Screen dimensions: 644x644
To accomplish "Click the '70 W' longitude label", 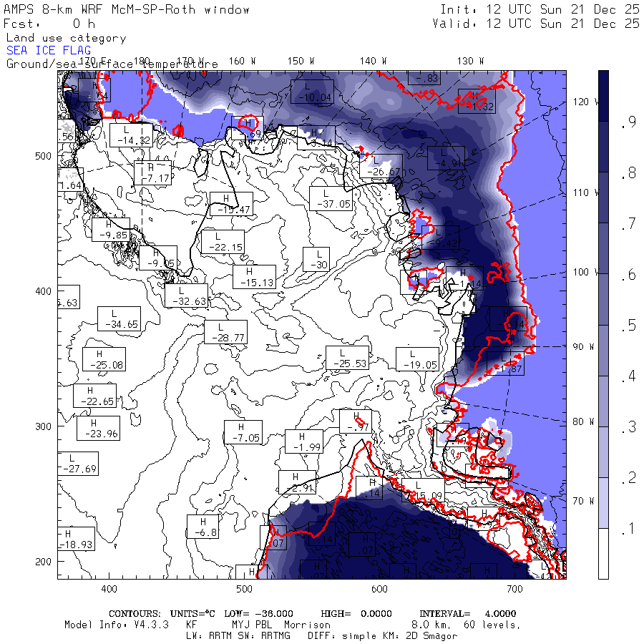I will (584, 501).
